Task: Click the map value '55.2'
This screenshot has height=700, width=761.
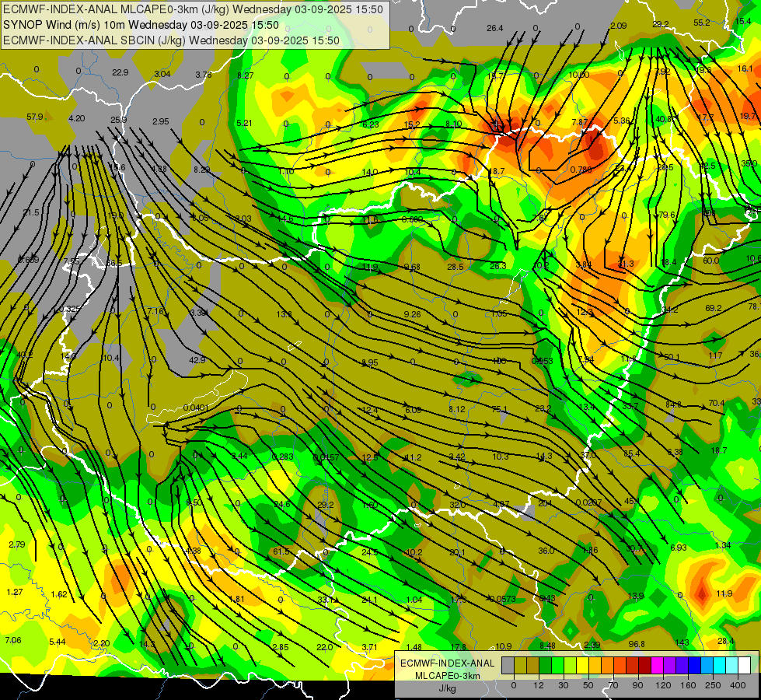Action: point(701,23)
